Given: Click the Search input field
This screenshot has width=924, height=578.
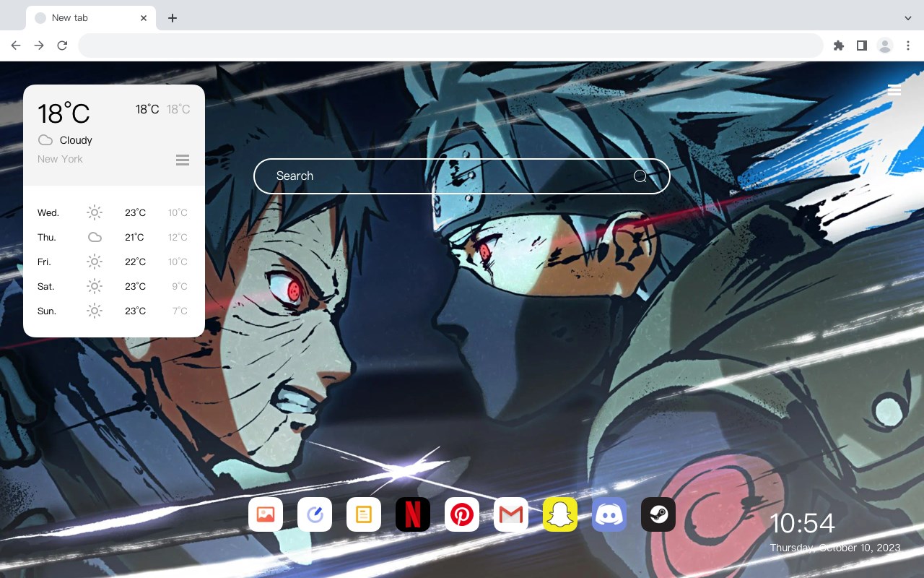Looking at the screenshot, I should [462, 176].
